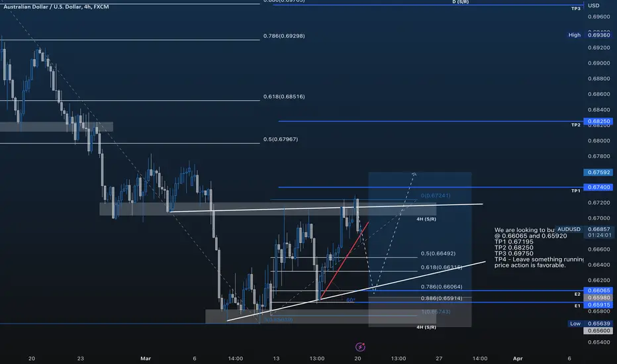This screenshot has height=364, width=617.
Task: Click the E2 entry line label
Action: click(x=577, y=295)
